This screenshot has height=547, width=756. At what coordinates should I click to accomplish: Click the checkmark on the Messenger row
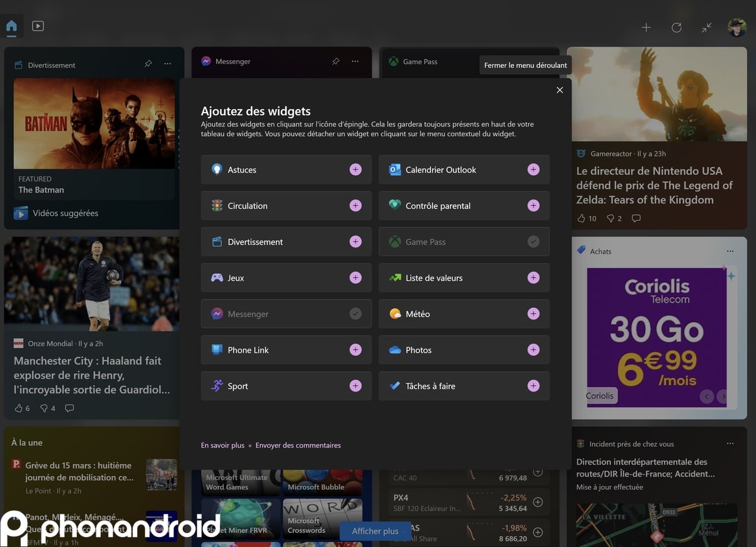tap(356, 314)
